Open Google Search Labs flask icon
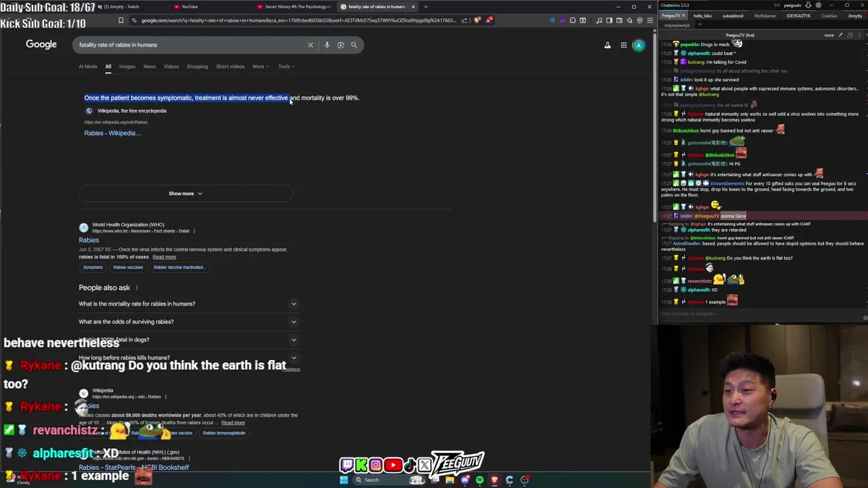This screenshot has width=868, height=488. coord(608,45)
